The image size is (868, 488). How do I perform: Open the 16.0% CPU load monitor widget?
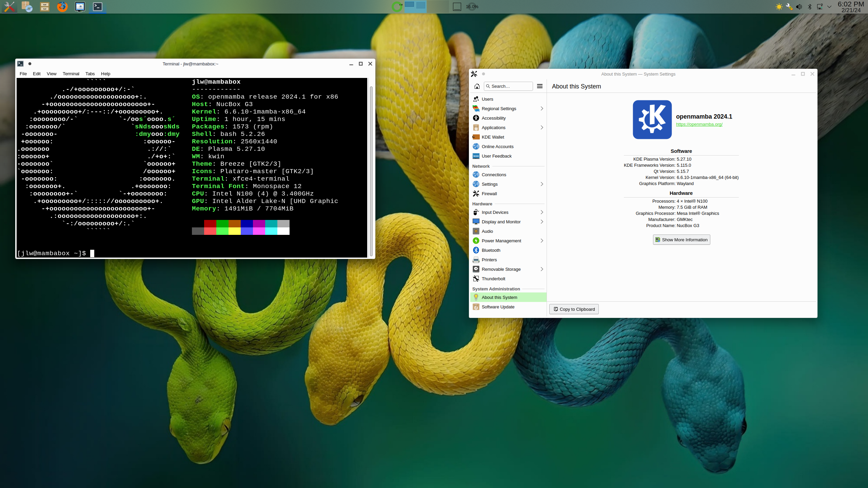point(472,6)
